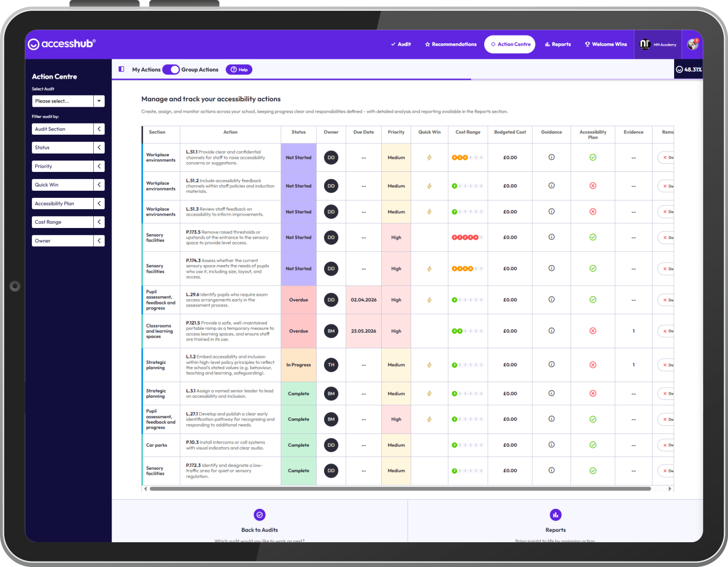728x567 pixels.
Task: Click quick win lightning icon for L.51.2
Action: pyautogui.click(x=429, y=186)
